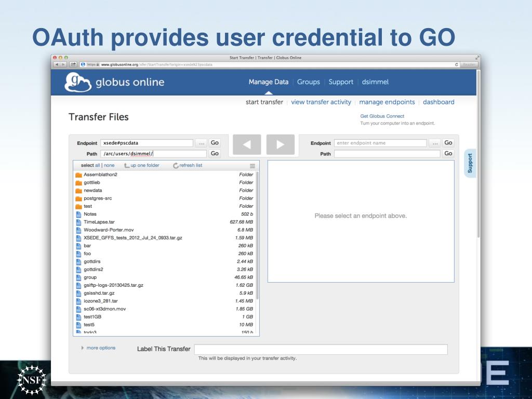Focus the right endpoint name field

[x=380, y=143]
